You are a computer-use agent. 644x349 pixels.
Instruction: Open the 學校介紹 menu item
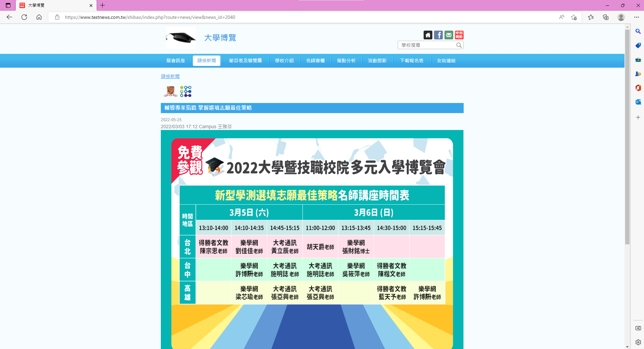click(285, 61)
